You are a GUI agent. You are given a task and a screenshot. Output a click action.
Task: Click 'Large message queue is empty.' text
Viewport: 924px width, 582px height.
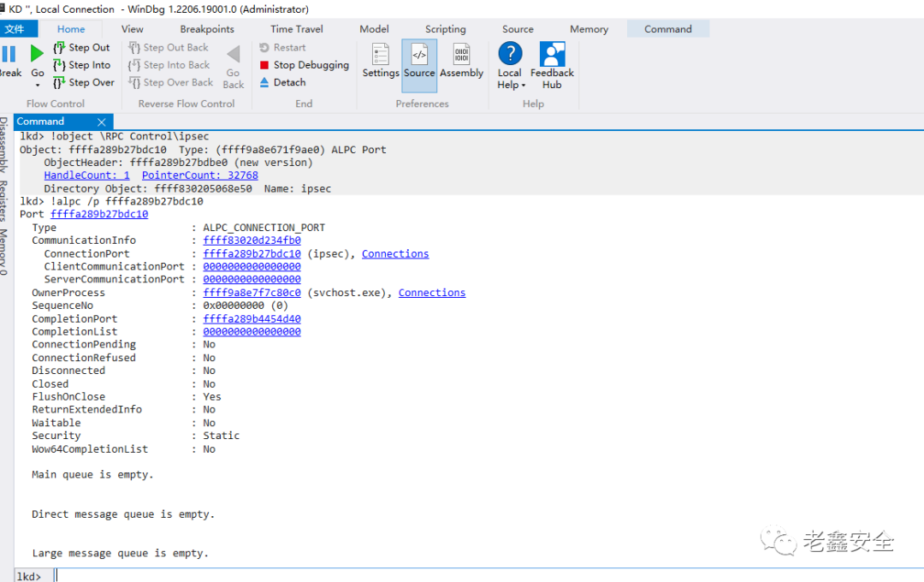pos(121,553)
